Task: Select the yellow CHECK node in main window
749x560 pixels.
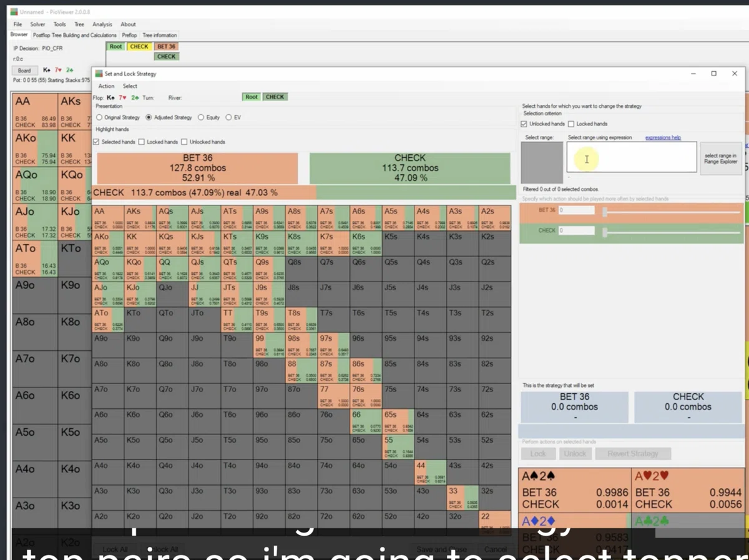Action: [x=139, y=46]
